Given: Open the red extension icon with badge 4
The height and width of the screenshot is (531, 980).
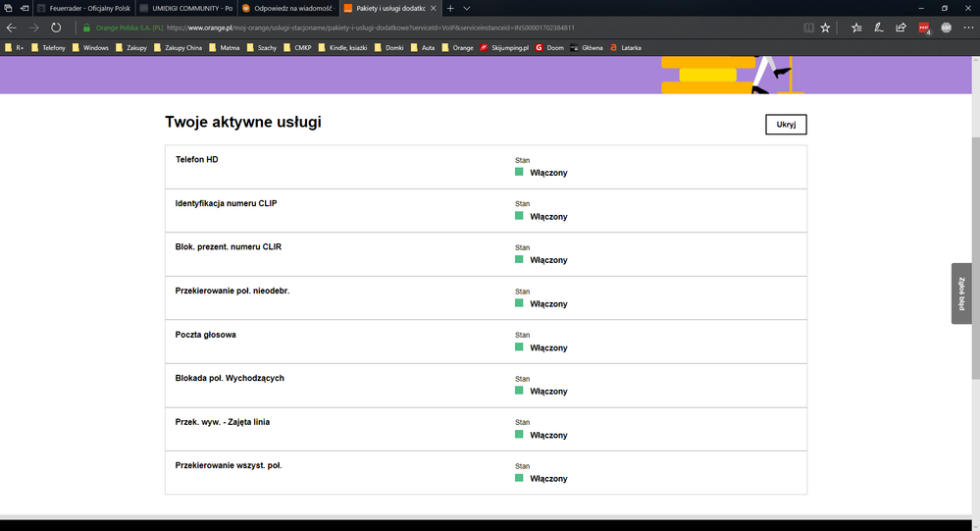Looking at the screenshot, I should 924,28.
